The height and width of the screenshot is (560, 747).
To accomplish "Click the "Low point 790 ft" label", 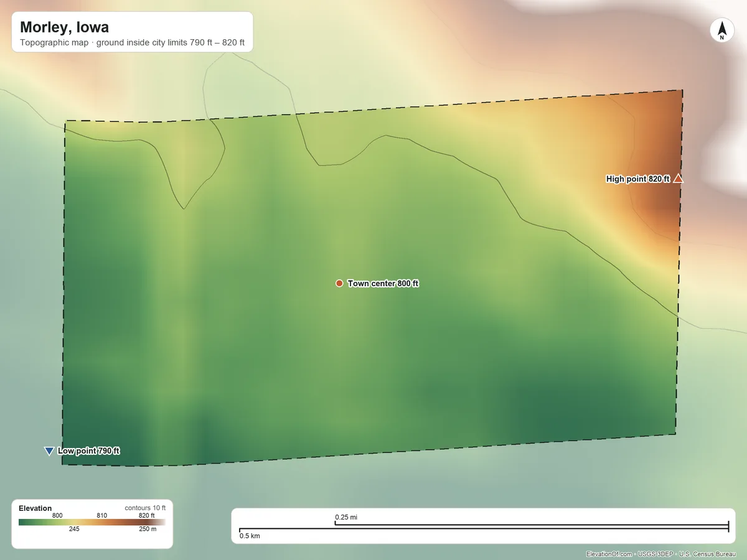I will click(x=88, y=451).
